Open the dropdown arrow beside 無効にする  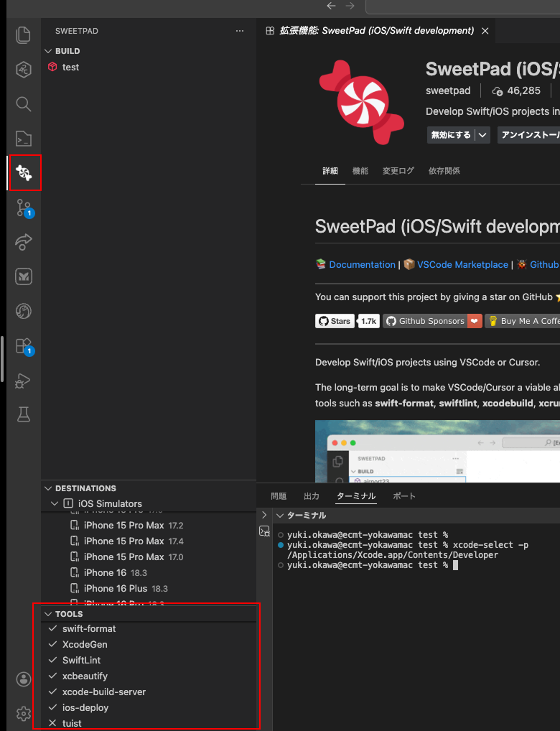tap(482, 135)
